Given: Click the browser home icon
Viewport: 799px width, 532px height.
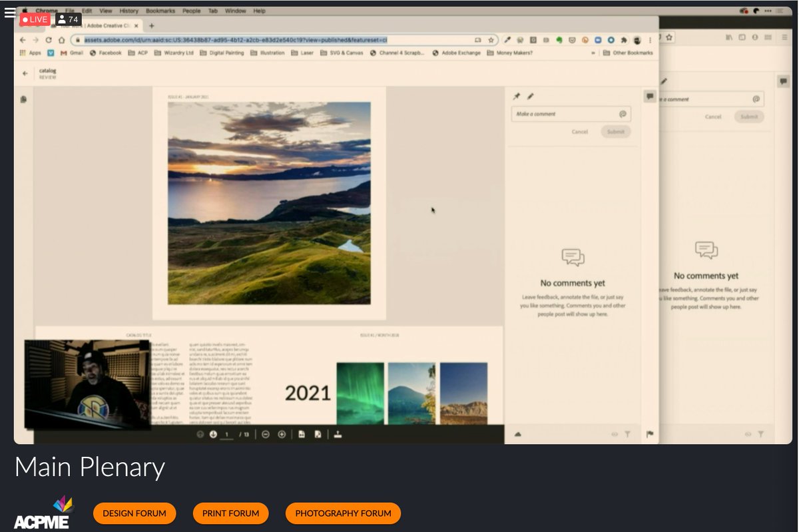Looking at the screenshot, I should click(61, 40).
